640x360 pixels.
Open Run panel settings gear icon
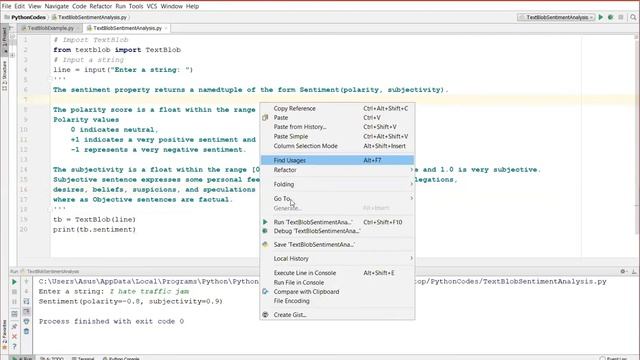[623, 271]
